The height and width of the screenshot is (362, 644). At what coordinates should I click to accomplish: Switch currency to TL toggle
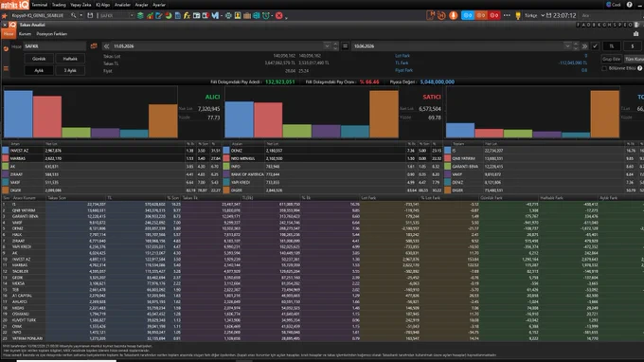(x=612, y=46)
